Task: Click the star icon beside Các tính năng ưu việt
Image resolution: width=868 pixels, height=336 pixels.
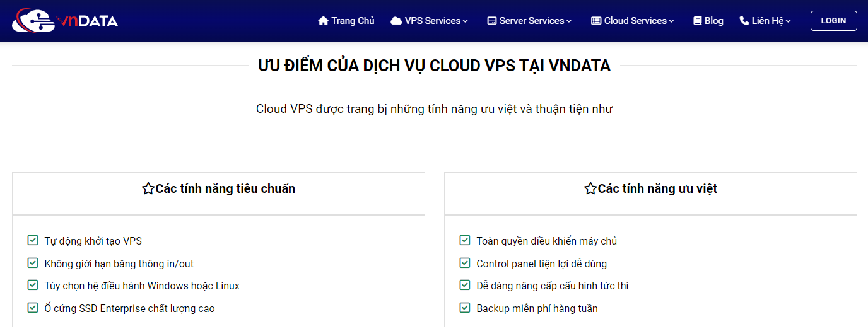Action: [590, 188]
